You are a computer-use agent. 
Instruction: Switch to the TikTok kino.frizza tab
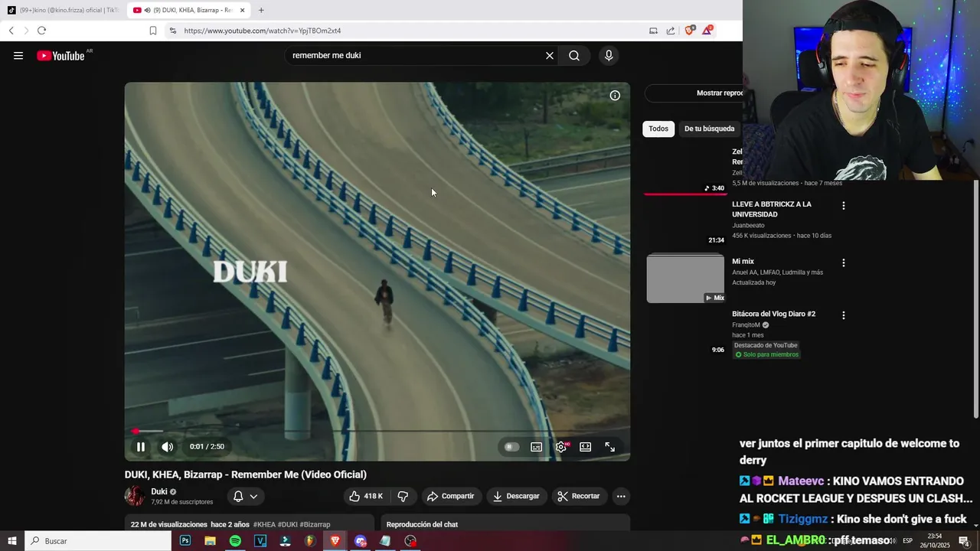(x=63, y=10)
